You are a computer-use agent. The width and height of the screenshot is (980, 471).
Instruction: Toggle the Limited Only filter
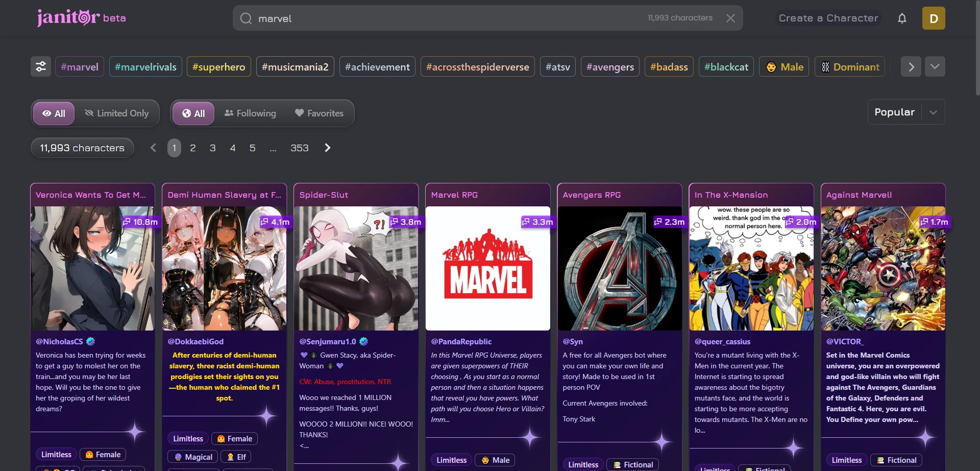pyautogui.click(x=117, y=113)
